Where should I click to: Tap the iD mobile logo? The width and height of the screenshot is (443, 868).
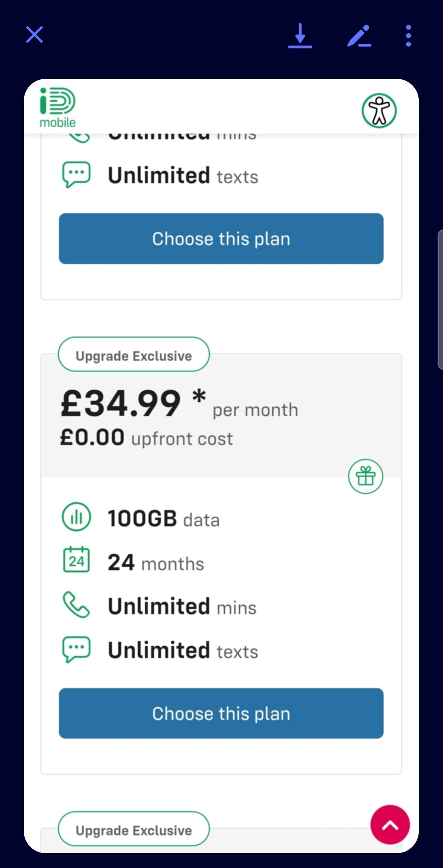pyautogui.click(x=58, y=108)
